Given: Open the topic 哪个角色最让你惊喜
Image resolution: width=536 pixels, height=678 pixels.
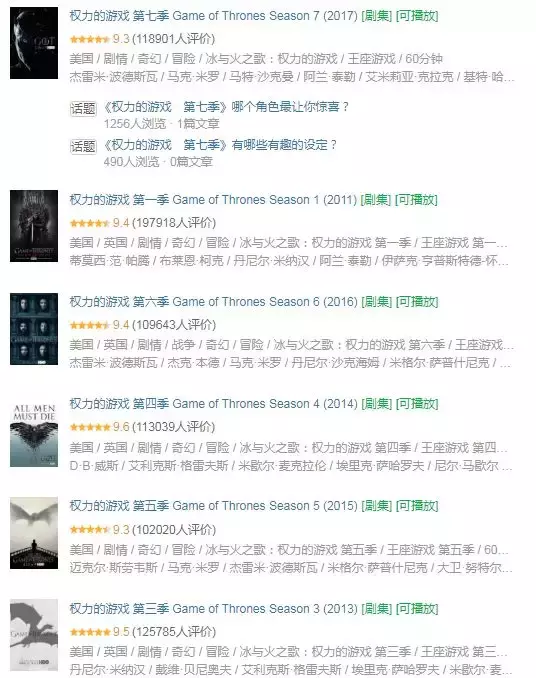Looking at the screenshot, I should point(226,106).
